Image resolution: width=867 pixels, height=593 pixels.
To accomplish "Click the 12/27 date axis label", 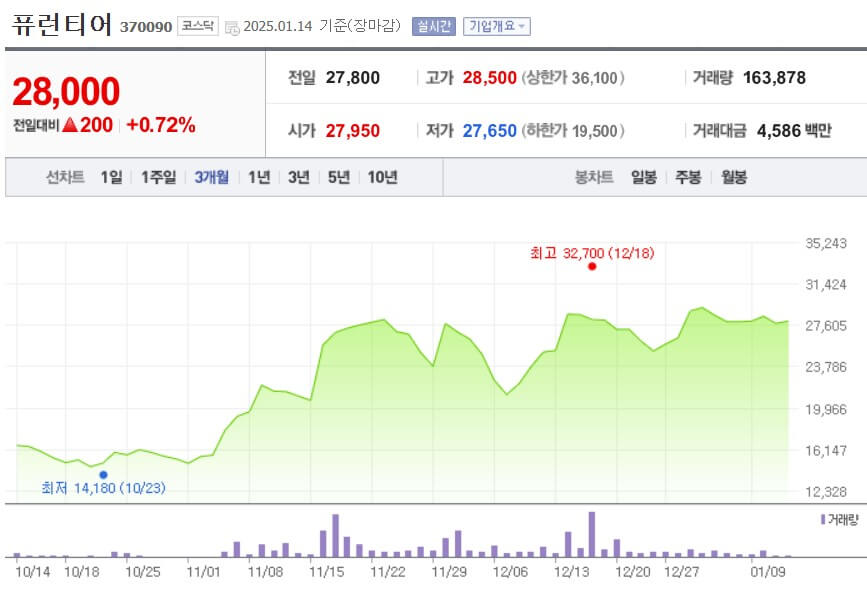I will (681, 572).
